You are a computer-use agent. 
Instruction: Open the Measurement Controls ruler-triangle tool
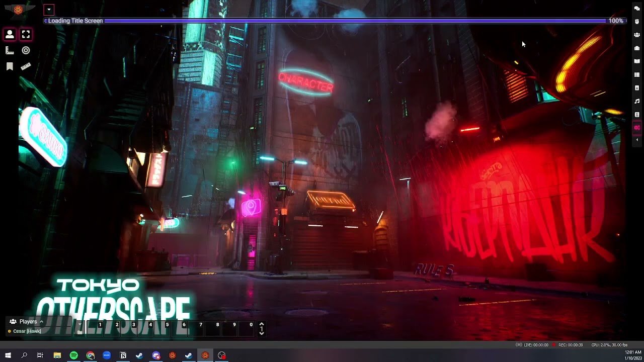click(x=10, y=50)
